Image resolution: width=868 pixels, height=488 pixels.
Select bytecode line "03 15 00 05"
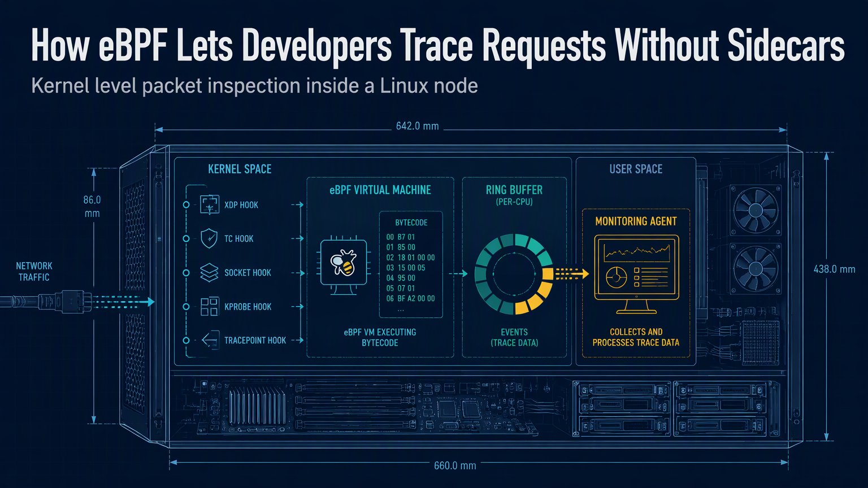406,268
